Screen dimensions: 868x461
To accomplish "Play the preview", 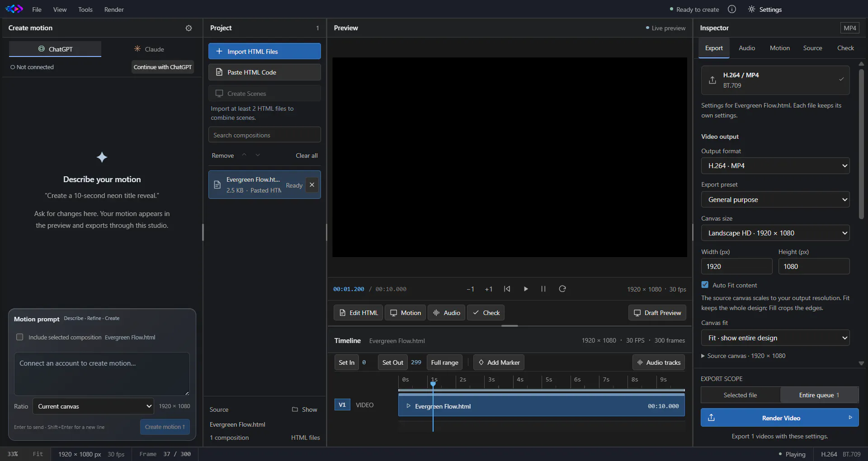I will click(525, 289).
